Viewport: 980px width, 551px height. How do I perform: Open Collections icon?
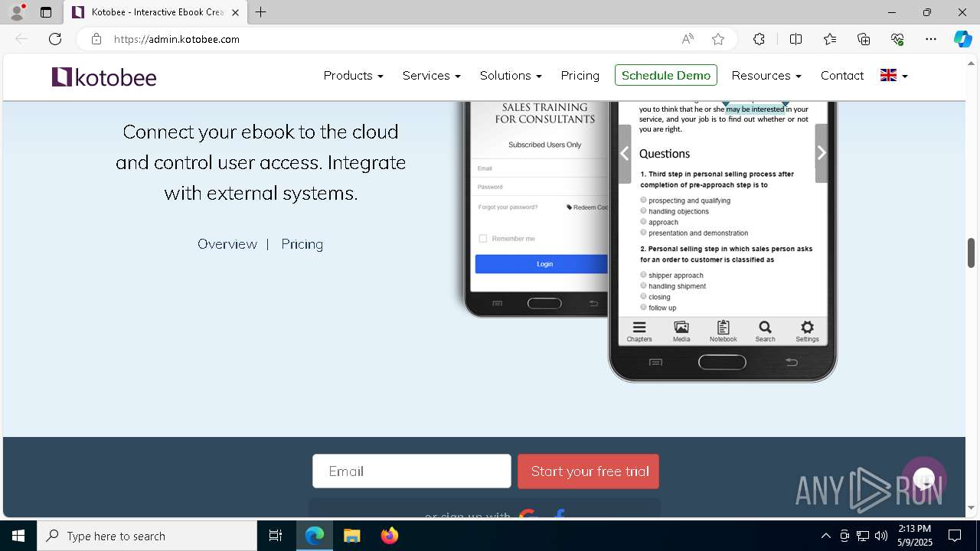pos(864,39)
